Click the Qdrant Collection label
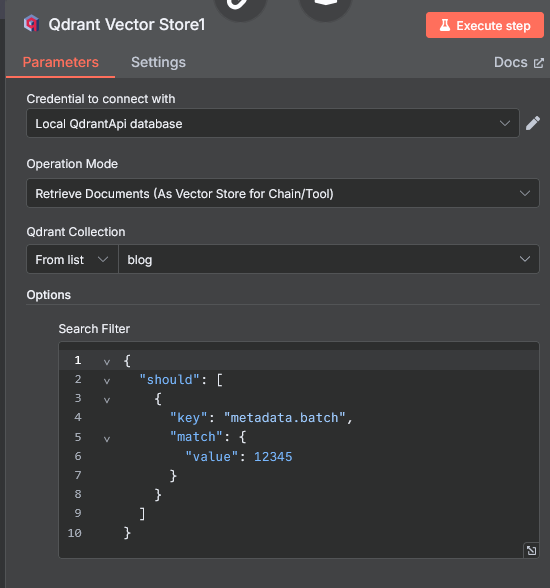This screenshot has width=550, height=588. [76, 232]
